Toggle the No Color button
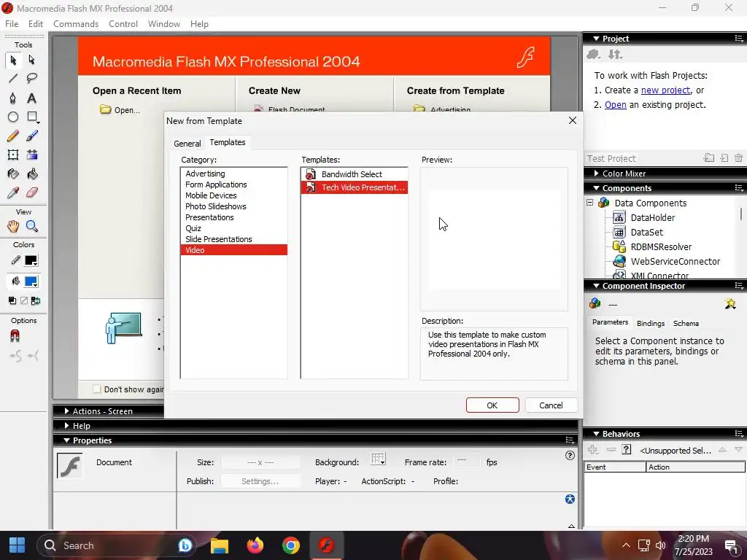 point(24,301)
